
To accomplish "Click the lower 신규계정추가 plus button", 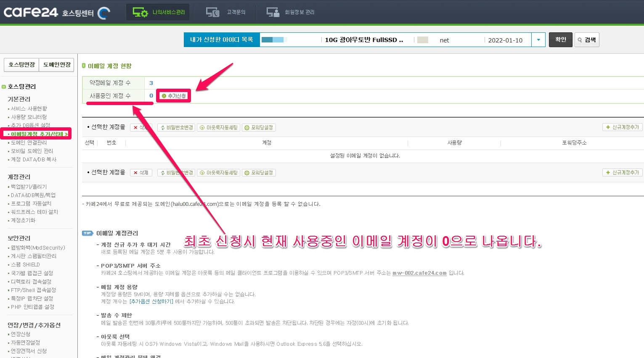I will pyautogui.click(x=622, y=173).
